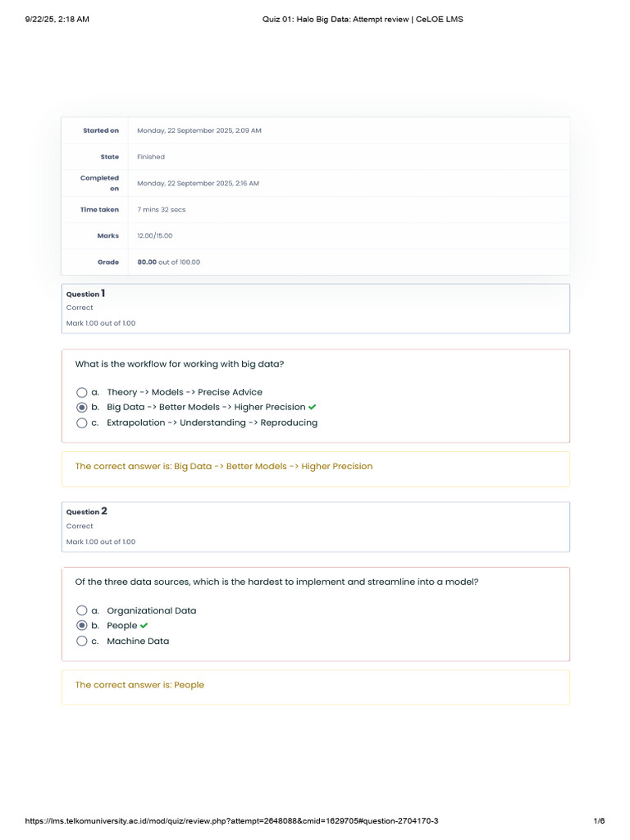Click the Marks value 12.00/15.00
Screen dimensions: 630x840
pos(155,236)
